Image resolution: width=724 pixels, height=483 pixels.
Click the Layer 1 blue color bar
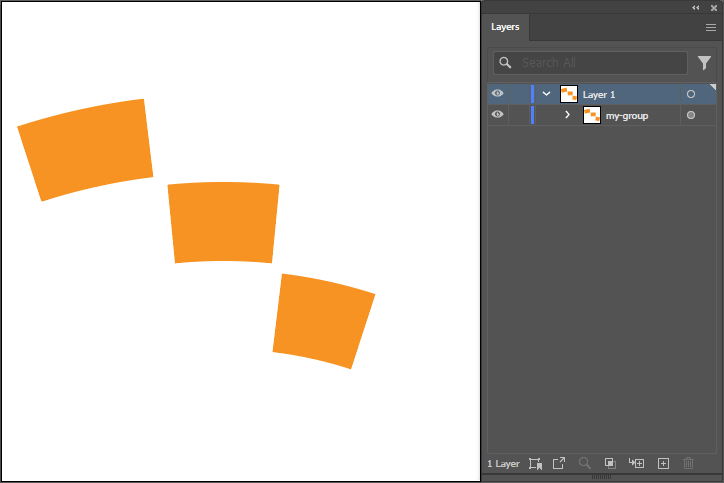point(532,94)
